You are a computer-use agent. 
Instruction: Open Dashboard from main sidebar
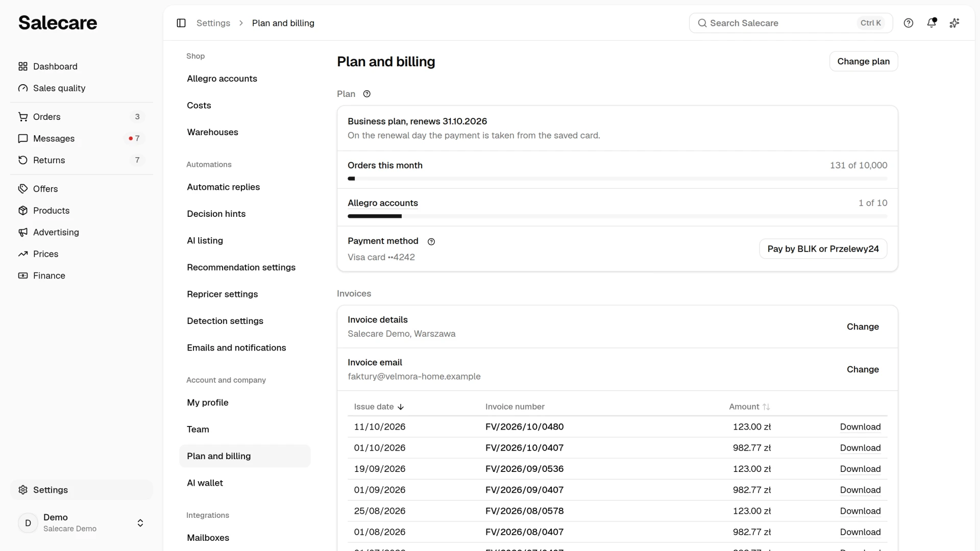pos(82,66)
